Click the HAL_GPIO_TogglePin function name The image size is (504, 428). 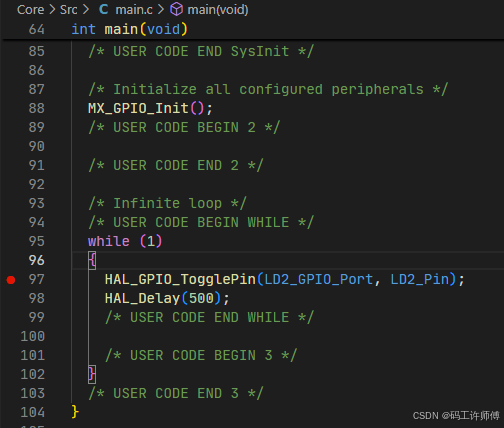click(180, 279)
